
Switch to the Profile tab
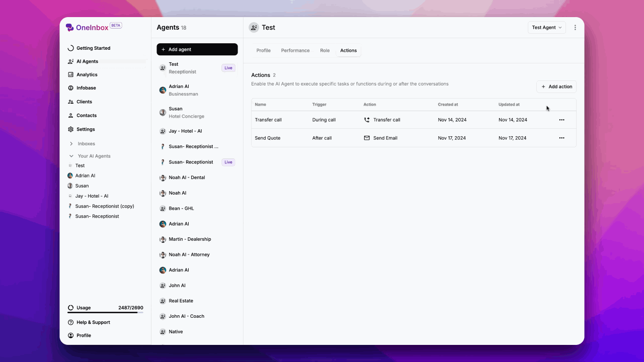point(264,50)
